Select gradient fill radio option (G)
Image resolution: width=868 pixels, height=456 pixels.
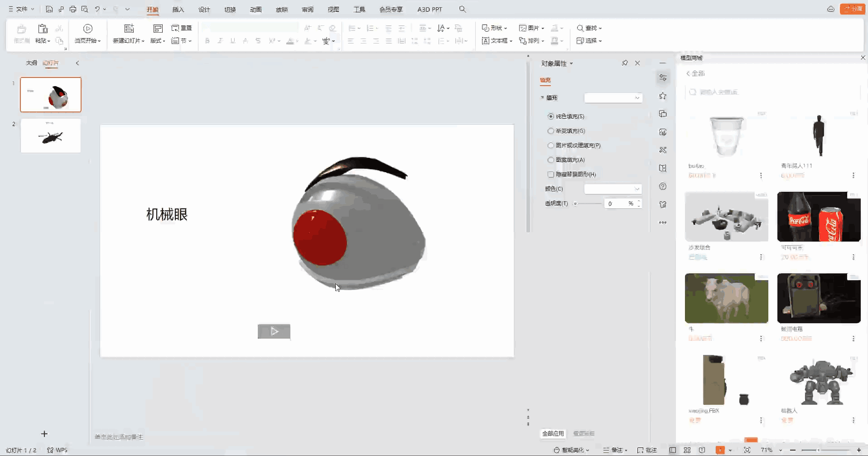[550, 131]
